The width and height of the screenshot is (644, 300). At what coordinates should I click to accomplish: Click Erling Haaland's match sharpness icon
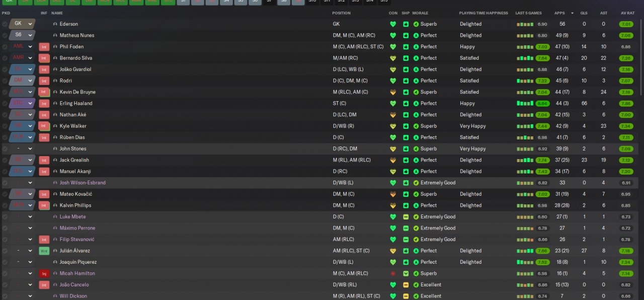coord(406,103)
